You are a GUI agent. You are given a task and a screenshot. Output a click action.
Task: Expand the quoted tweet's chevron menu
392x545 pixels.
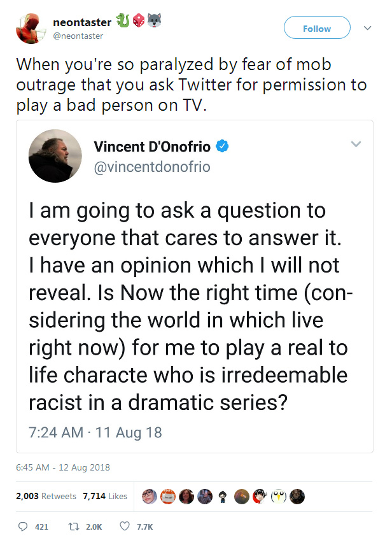click(356, 145)
